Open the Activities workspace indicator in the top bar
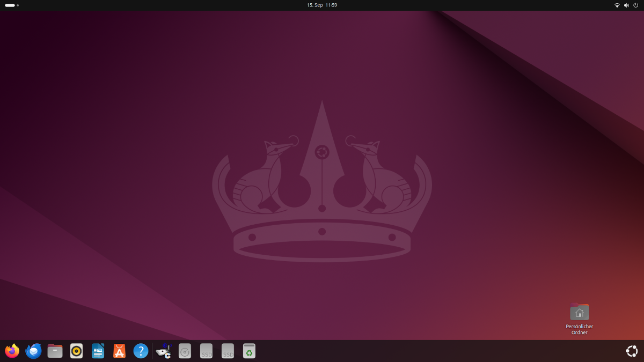The height and width of the screenshot is (362, 644). (x=12, y=5)
